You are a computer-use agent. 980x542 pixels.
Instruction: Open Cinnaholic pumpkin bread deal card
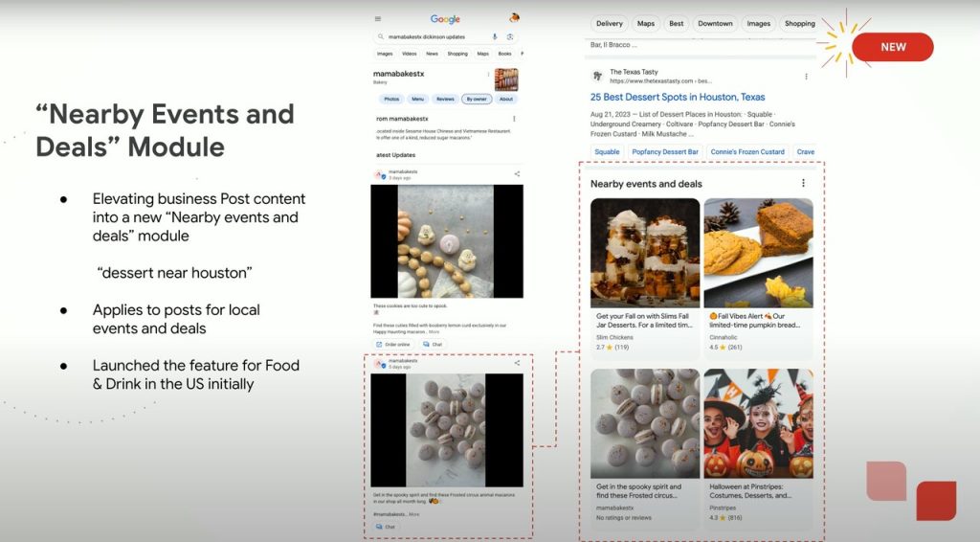click(759, 278)
